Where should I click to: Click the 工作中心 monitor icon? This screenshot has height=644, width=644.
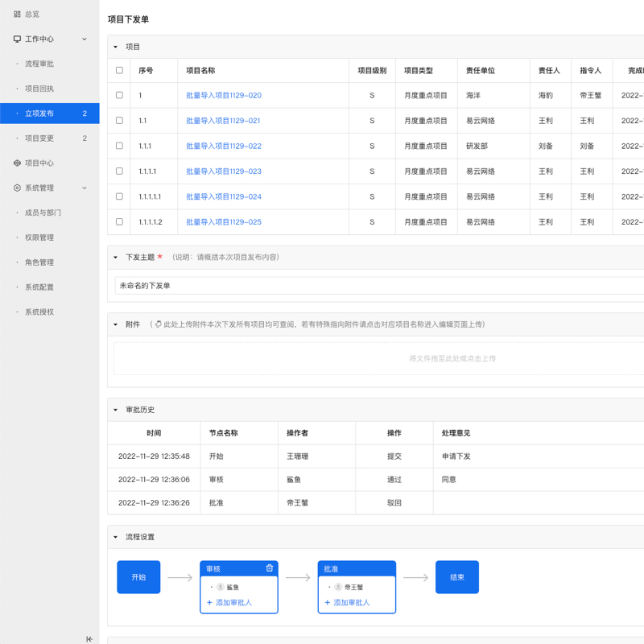tap(17, 39)
